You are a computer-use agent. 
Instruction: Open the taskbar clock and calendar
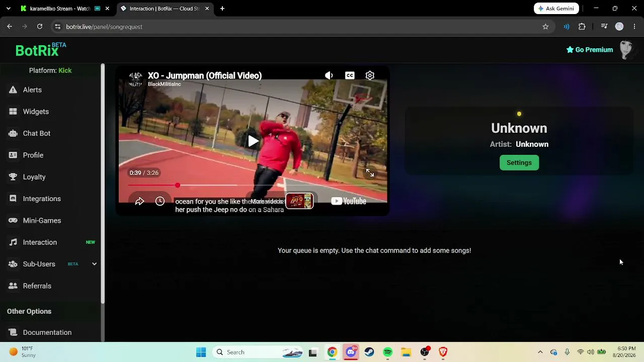click(x=624, y=352)
